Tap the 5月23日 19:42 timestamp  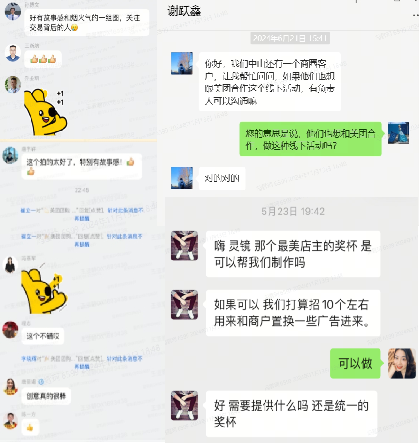coord(293,211)
